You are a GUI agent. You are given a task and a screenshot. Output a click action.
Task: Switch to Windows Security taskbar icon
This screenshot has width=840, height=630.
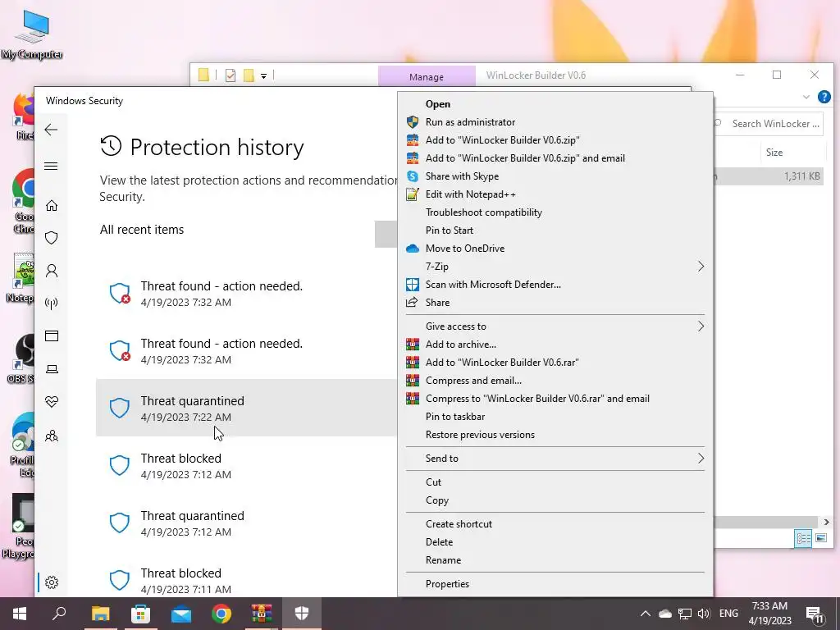pyautogui.click(x=302, y=614)
